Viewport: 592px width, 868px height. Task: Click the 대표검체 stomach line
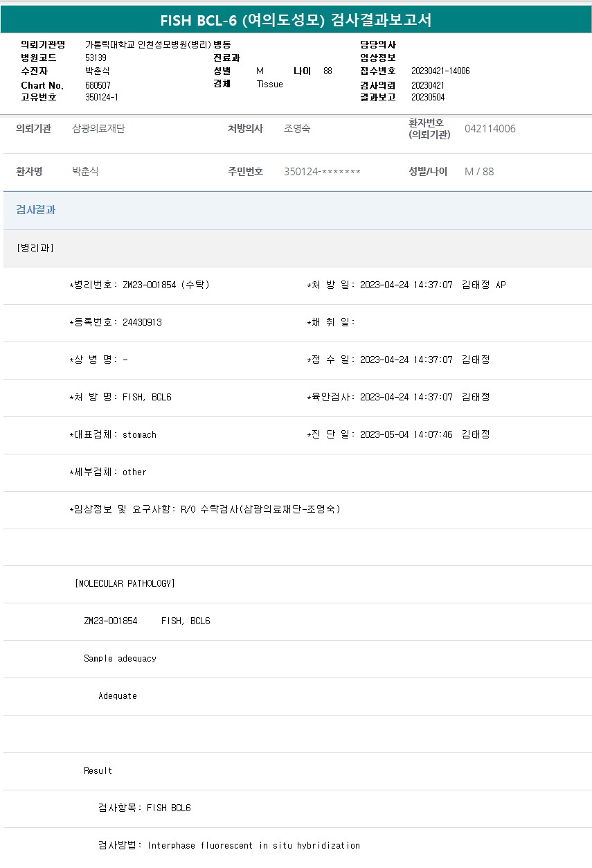coord(114,434)
